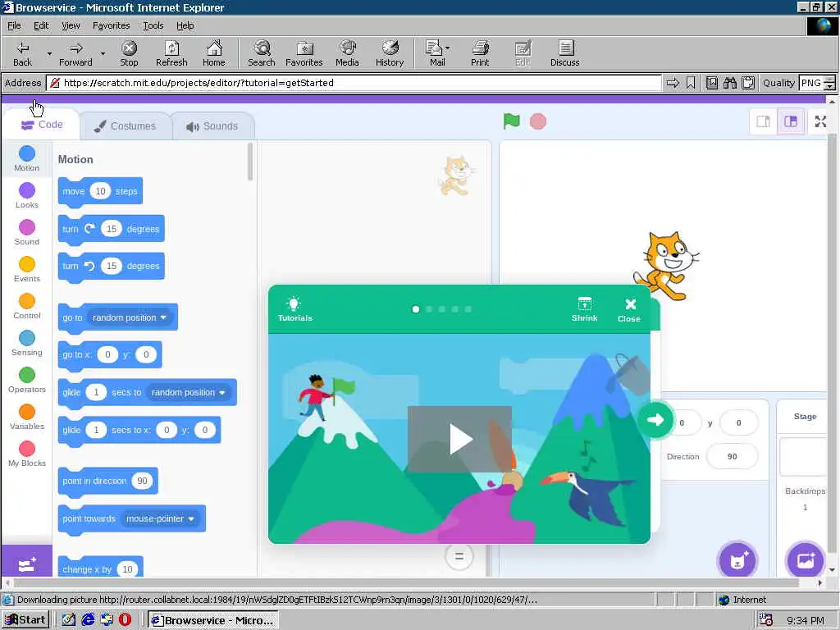This screenshot has height=630, width=840.
Task: Click the Discuss toolbar button
Action: tap(564, 53)
